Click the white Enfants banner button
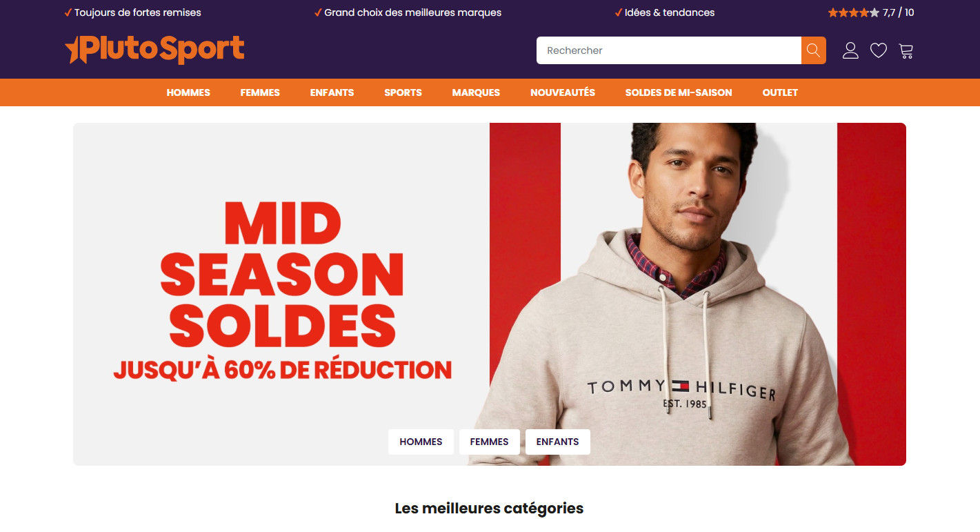Screen dimensions: 980x532 pos(557,442)
